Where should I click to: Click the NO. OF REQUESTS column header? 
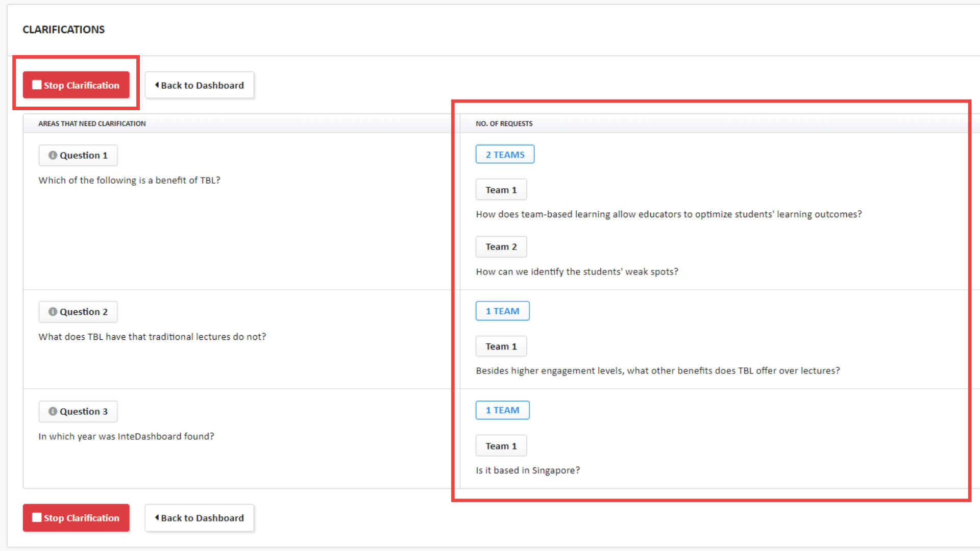(x=504, y=123)
